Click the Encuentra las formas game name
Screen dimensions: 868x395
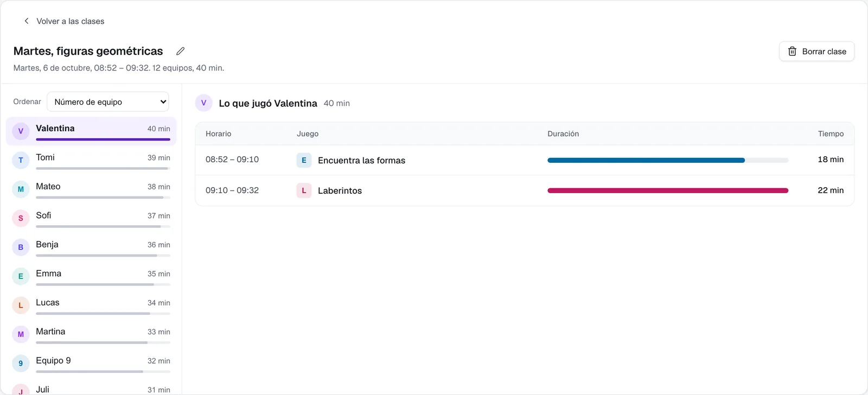[361, 161]
